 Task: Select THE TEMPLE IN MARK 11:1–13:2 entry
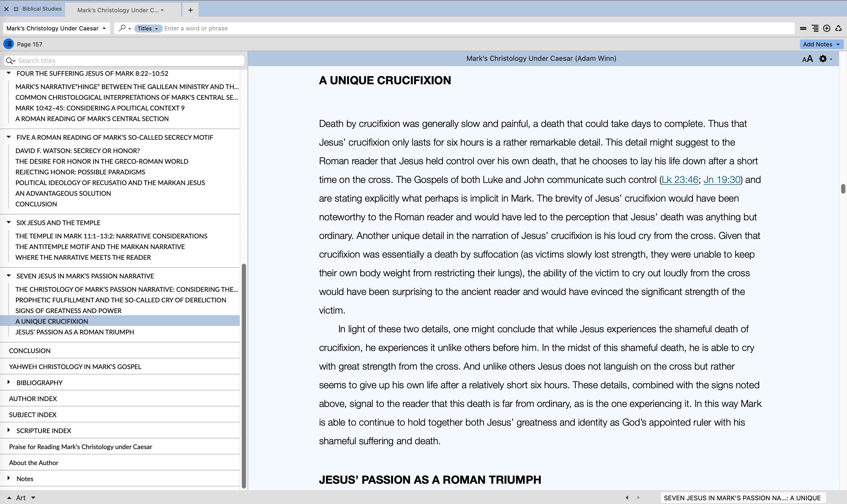click(112, 236)
